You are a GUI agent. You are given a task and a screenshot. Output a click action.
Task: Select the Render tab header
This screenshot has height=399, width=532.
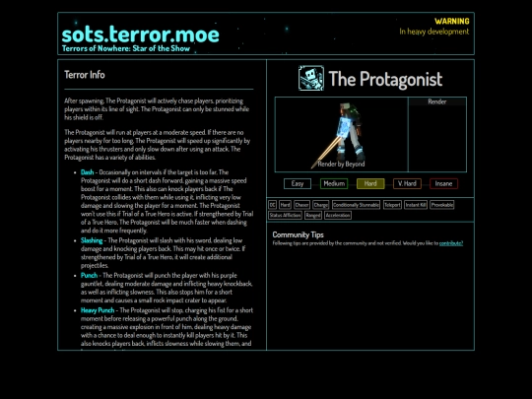coord(437,101)
